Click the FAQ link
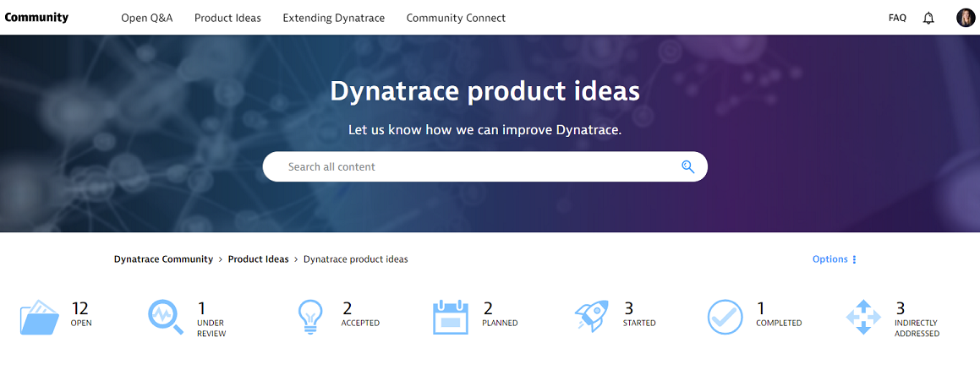 (x=897, y=18)
